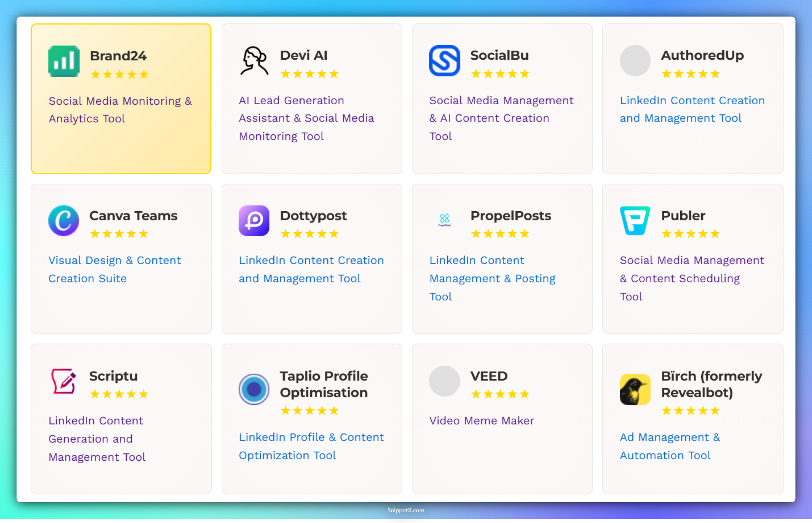Select Dottypost 'LinkedIn Content Creation' description
Viewport: 812px width, 523px height.
(x=311, y=269)
